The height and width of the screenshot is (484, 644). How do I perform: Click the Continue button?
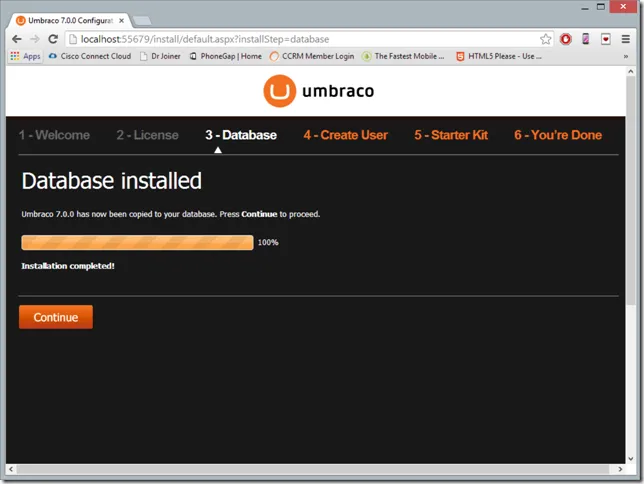pos(56,317)
